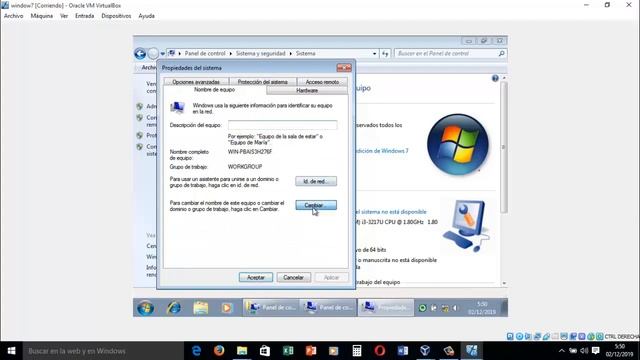Open the Máquina menu
Screen dimensions: 640x360
pos(42,16)
